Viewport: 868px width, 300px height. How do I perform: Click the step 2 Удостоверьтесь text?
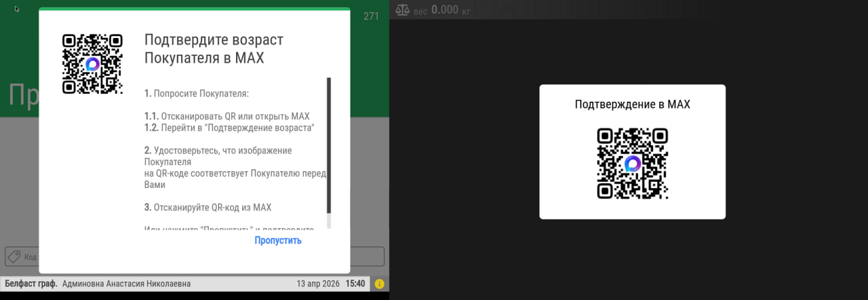coord(235,167)
